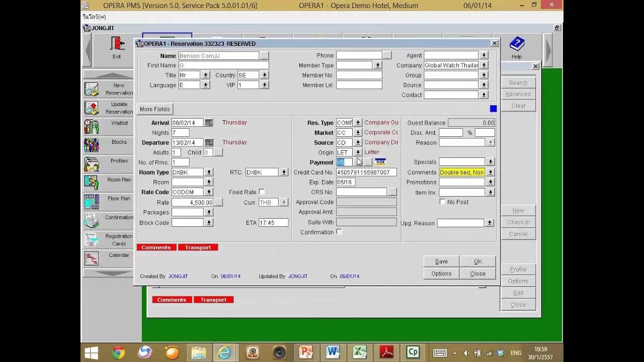
Task: Click the Exit door icon
Action: pyautogui.click(x=117, y=44)
